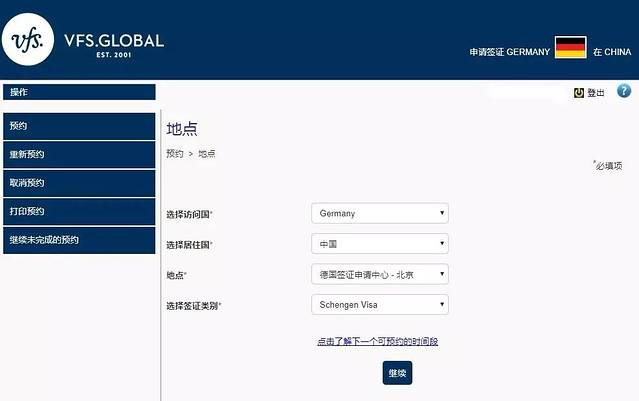Click the 申请签证 GERMANY header text
The height and width of the screenshot is (401, 639).
click(x=509, y=52)
